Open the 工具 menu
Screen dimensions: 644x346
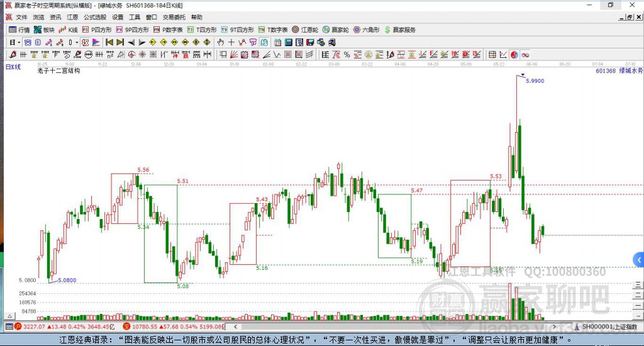[135, 17]
